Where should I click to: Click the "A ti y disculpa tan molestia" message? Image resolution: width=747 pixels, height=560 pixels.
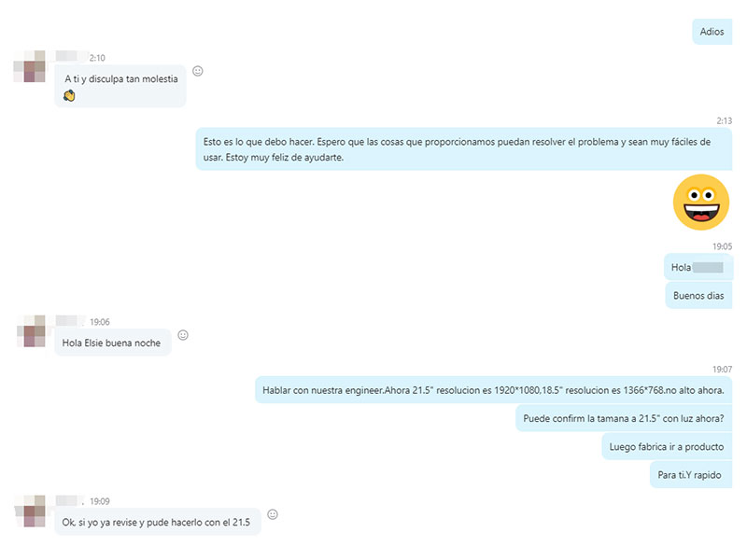tap(120, 79)
